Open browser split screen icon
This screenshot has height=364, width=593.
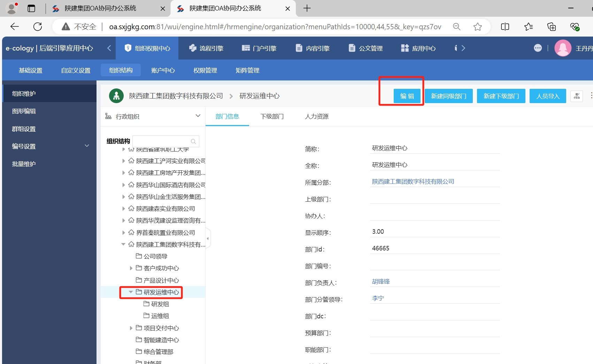point(505,27)
